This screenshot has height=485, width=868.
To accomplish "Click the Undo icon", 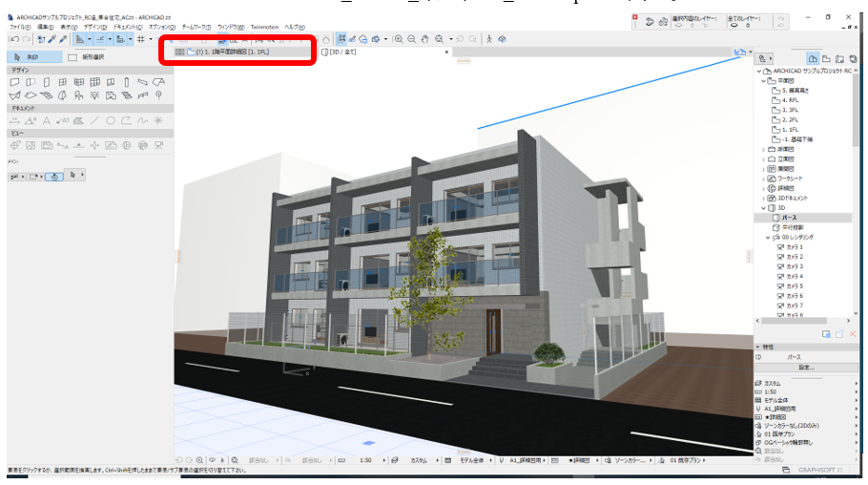I will 15,39.
